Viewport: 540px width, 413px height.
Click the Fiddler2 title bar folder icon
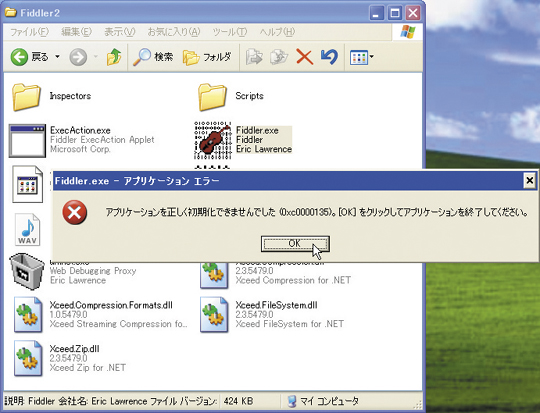(x=11, y=13)
